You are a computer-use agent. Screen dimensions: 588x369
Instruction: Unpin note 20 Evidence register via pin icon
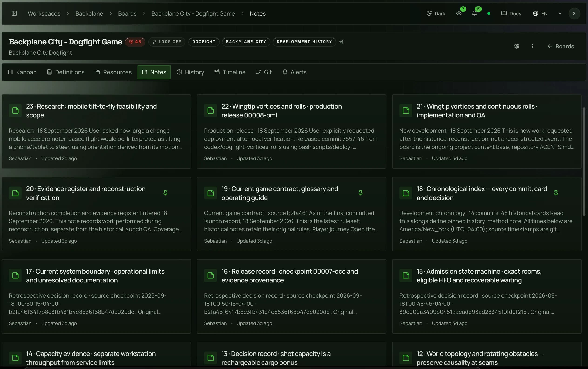click(165, 193)
